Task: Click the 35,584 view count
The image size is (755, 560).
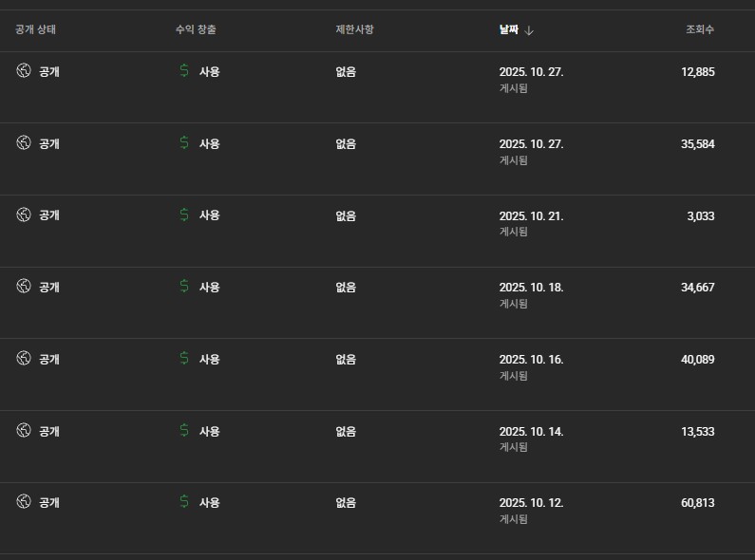Action: (x=697, y=144)
